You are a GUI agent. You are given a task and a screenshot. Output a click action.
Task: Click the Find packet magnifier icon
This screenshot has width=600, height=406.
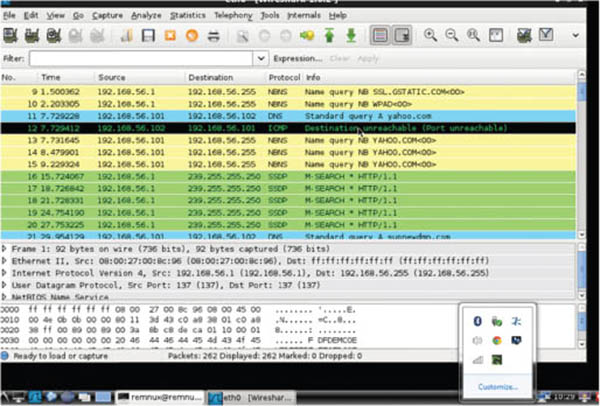pyautogui.click(x=243, y=36)
